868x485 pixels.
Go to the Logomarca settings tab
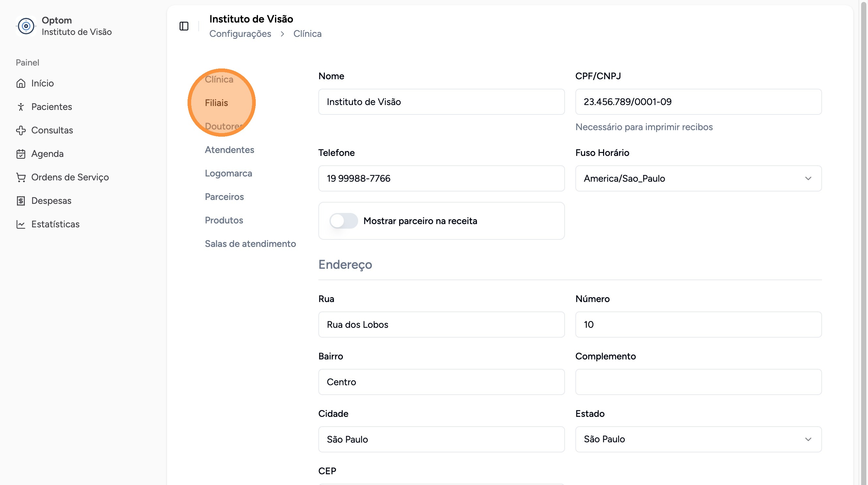(228, 174)
